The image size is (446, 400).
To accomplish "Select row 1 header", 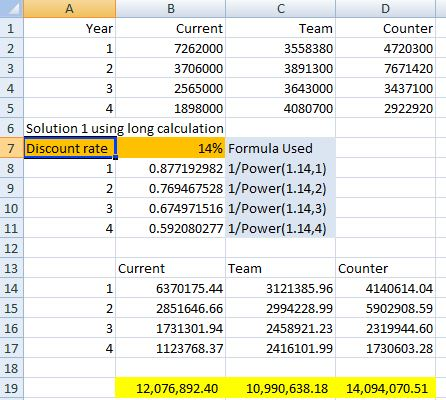I will pos(12,28).
